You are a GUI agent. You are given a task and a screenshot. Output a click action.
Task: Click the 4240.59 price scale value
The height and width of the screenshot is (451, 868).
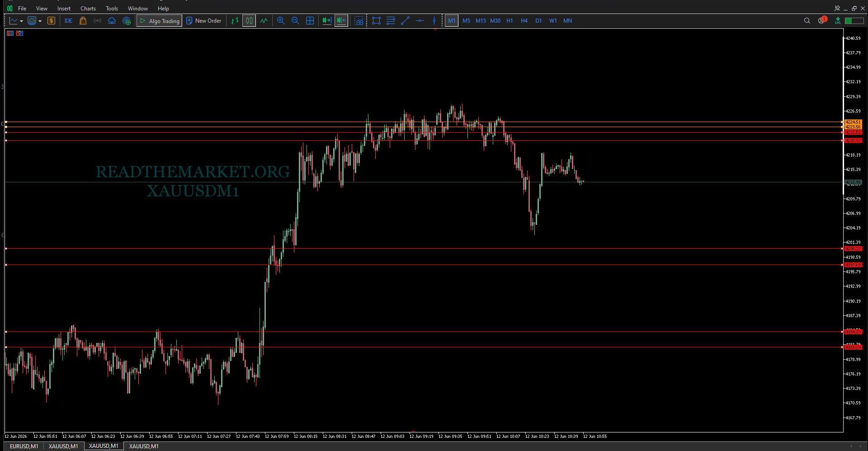click(x=853, y=38)
